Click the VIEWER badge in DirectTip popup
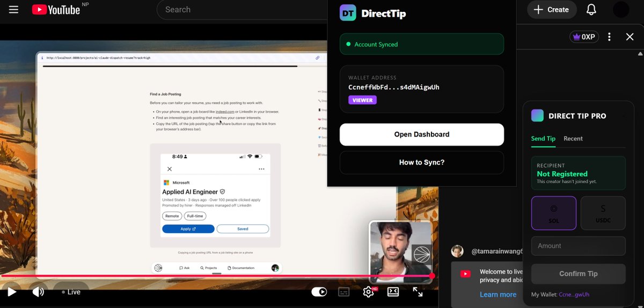644x308 pixels. [x=363, y=100]
